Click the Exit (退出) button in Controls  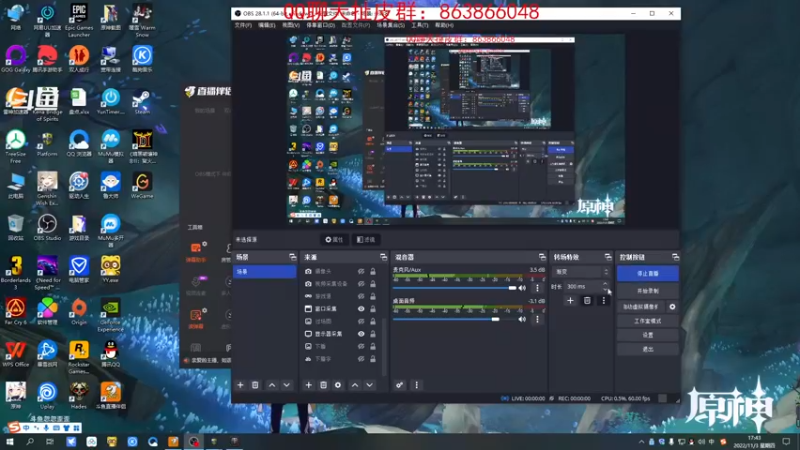(647, 349)
